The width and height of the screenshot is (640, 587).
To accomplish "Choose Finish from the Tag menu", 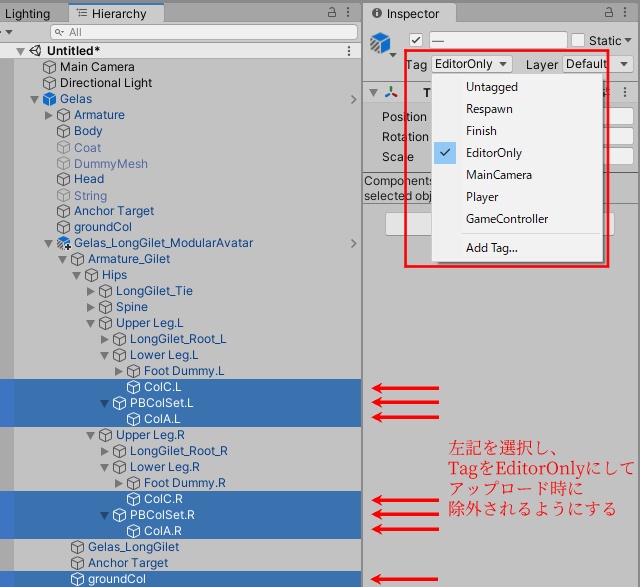I will click(517, 131).
